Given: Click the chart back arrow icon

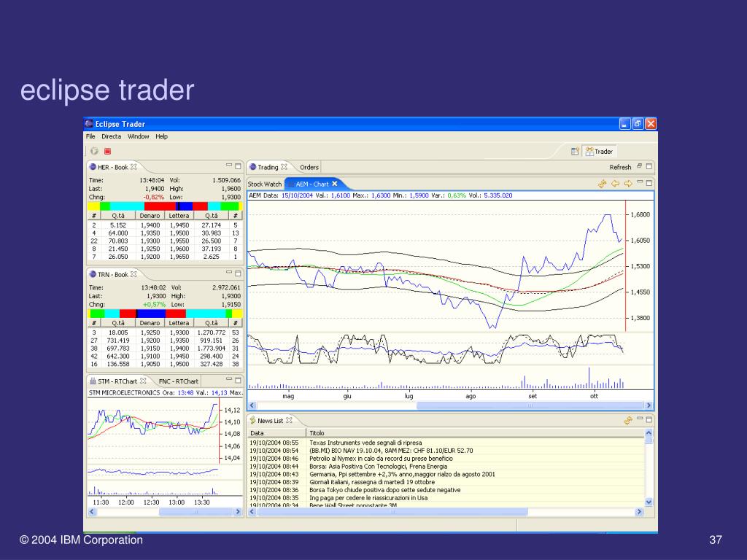Looking at the screenshot, I should coord(615,183).
